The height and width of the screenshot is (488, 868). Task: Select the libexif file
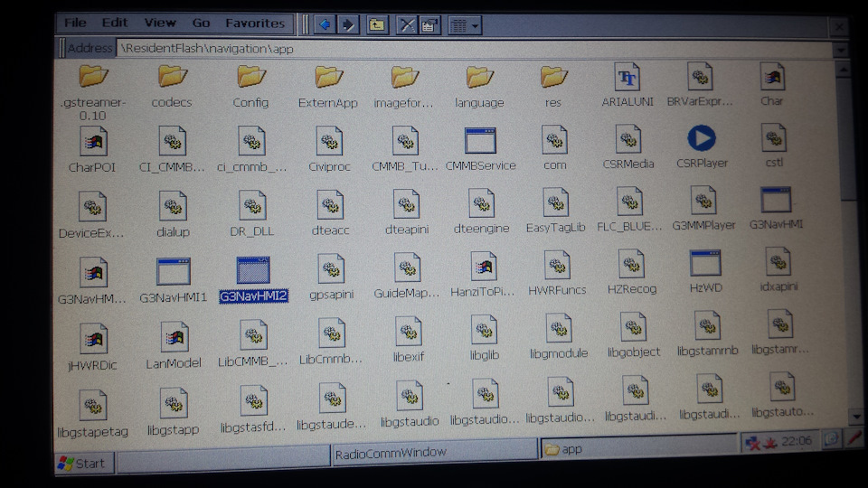point(409,340)
